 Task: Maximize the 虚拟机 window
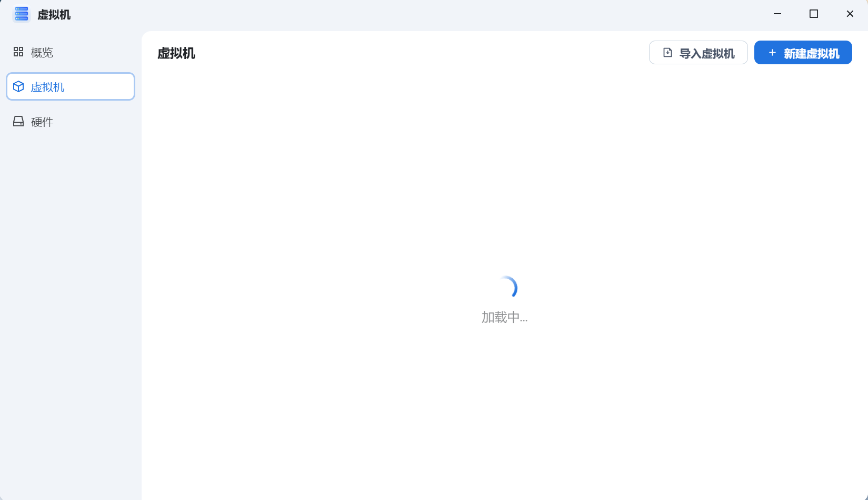pos(814,14)
